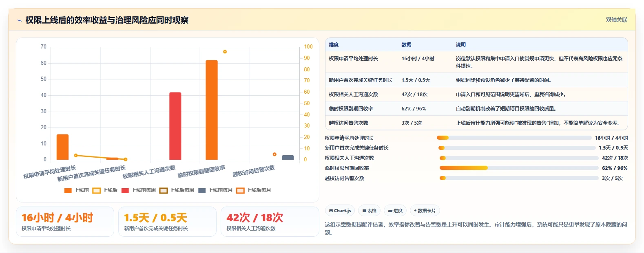Click the left axis value 70
The image size is (644, 253).
(43, 47)
